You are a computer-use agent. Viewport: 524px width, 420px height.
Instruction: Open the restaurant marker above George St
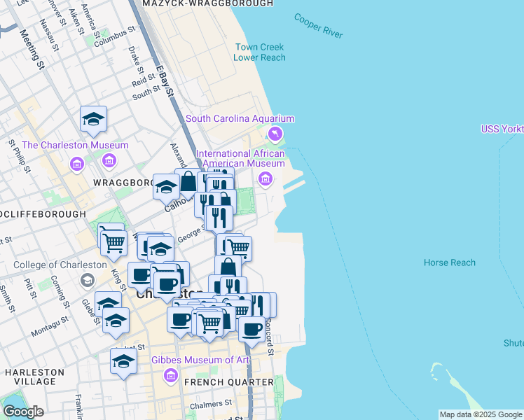(x=219, y=219)
